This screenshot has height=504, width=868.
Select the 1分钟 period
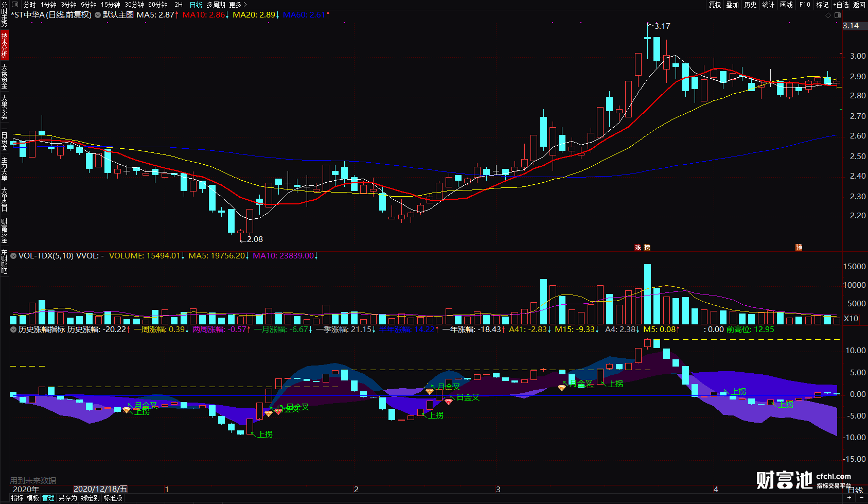coord(48,5)
